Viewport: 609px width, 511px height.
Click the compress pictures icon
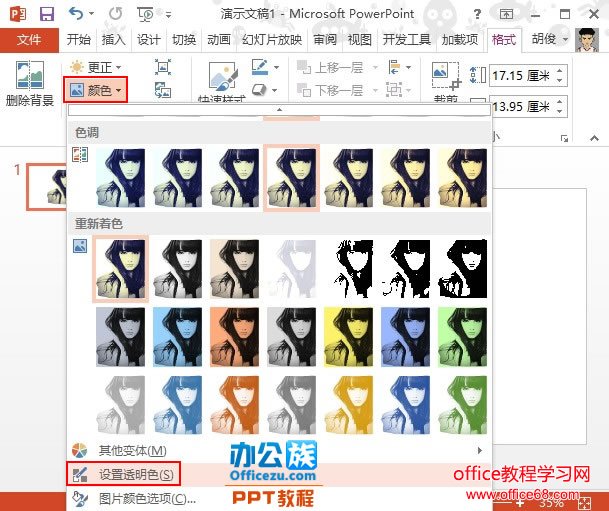coord(163,67)
